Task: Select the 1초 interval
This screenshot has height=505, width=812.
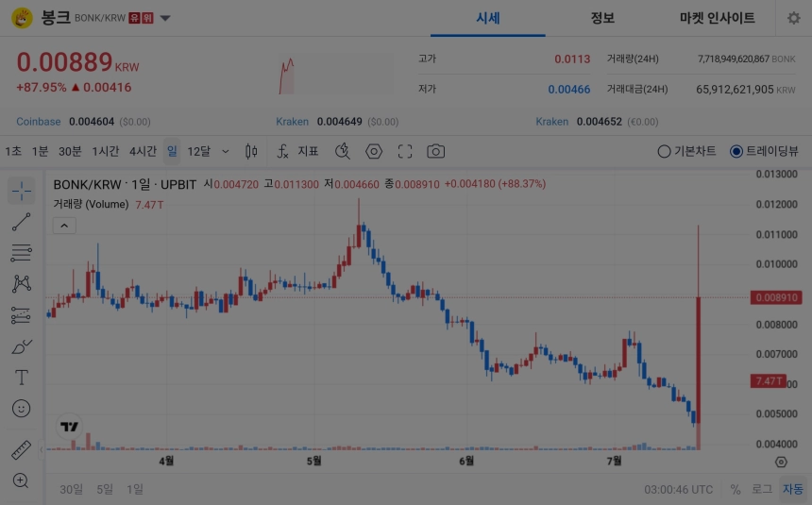Action: (13, 151)
